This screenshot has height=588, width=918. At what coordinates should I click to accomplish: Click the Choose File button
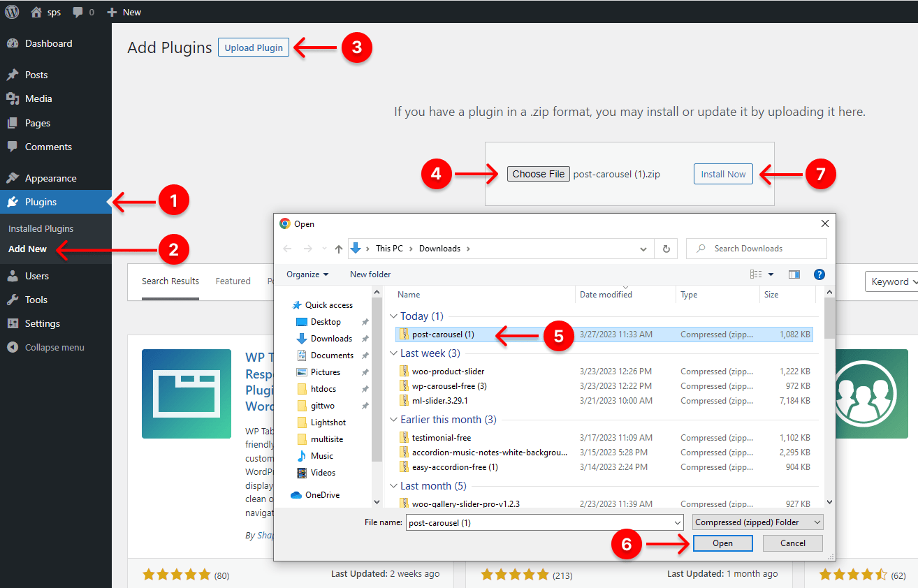click(539, 174)
